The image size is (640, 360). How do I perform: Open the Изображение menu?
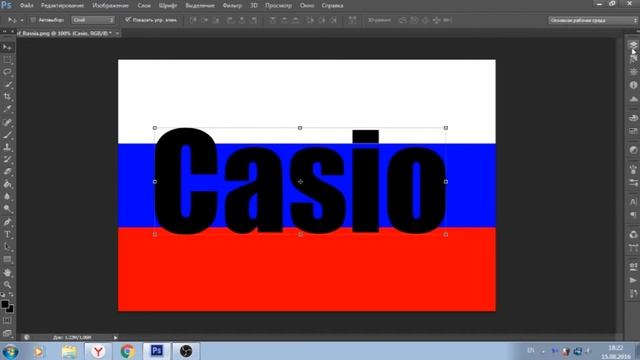coord(110,6)
